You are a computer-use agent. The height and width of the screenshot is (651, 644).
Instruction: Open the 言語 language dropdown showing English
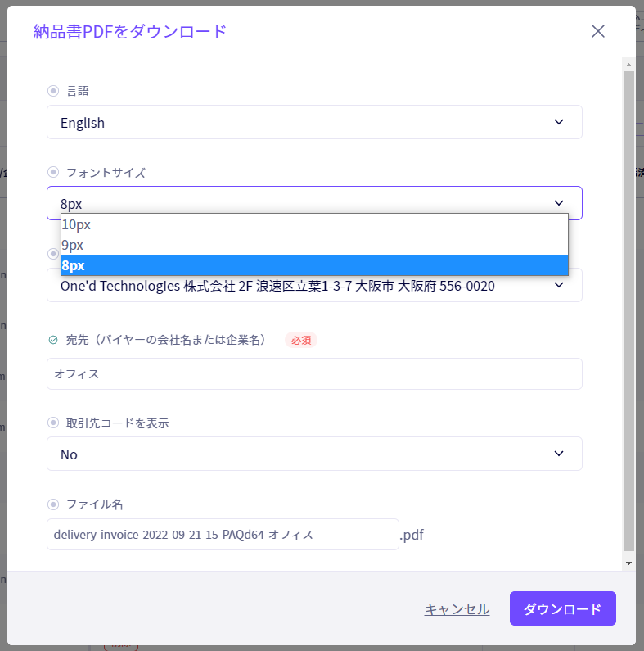[x=314, y=122]
